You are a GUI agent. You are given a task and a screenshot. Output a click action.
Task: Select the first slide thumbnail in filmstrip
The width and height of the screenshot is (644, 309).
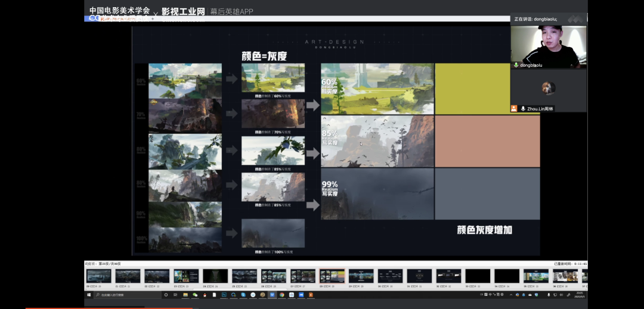pyautogui.click(x=98, y=276)
